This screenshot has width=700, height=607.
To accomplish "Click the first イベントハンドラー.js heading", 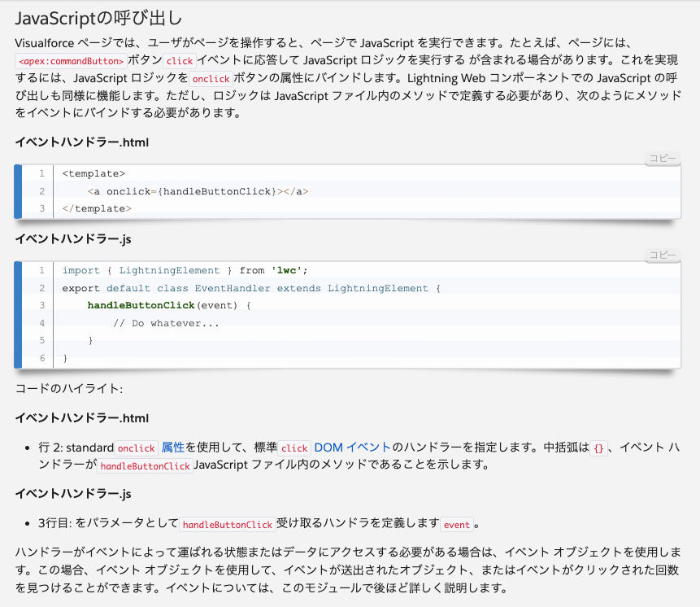I will point(73,239).
